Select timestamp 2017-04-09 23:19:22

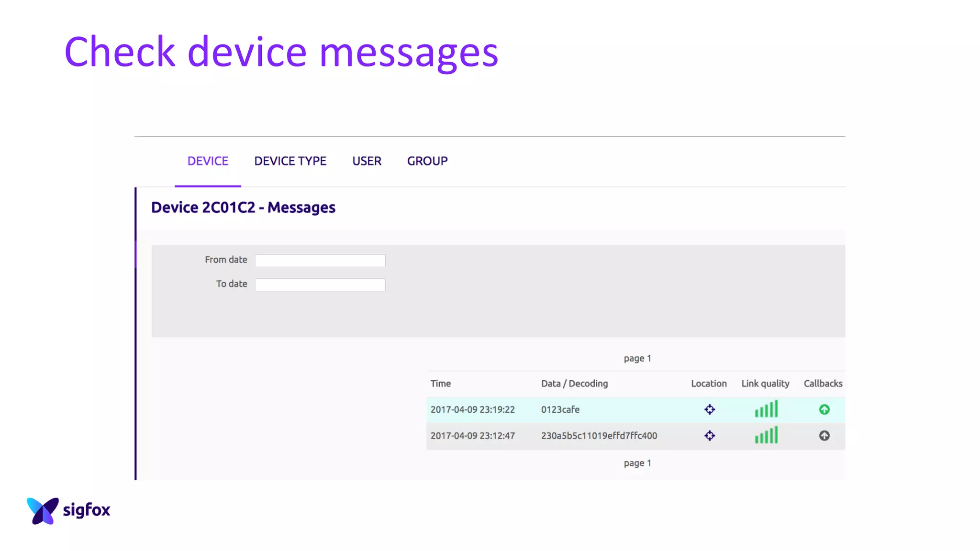click(x=472, y=409)
